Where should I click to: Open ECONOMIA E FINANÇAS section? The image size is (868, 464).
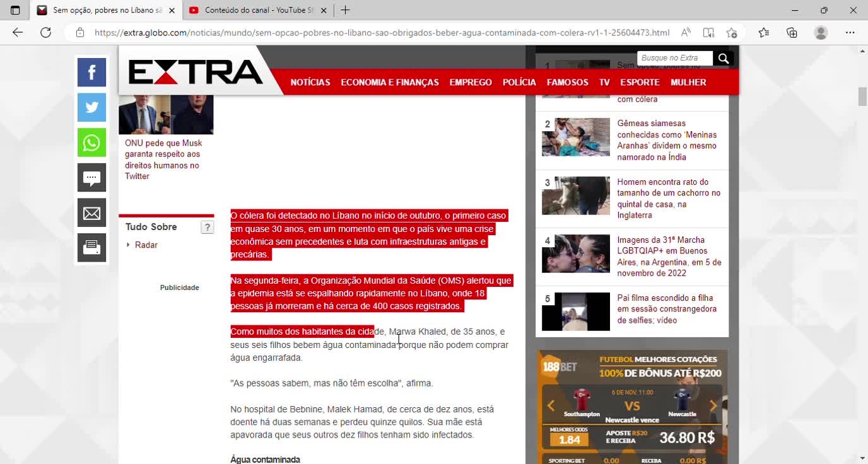[x=390, y=83]
